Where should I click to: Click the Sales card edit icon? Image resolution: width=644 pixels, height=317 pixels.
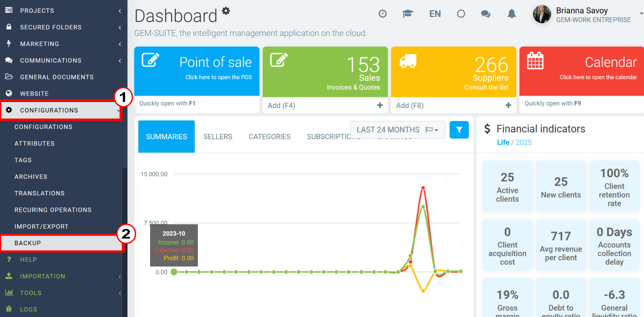pyautogui.click(x=279, y=60)
